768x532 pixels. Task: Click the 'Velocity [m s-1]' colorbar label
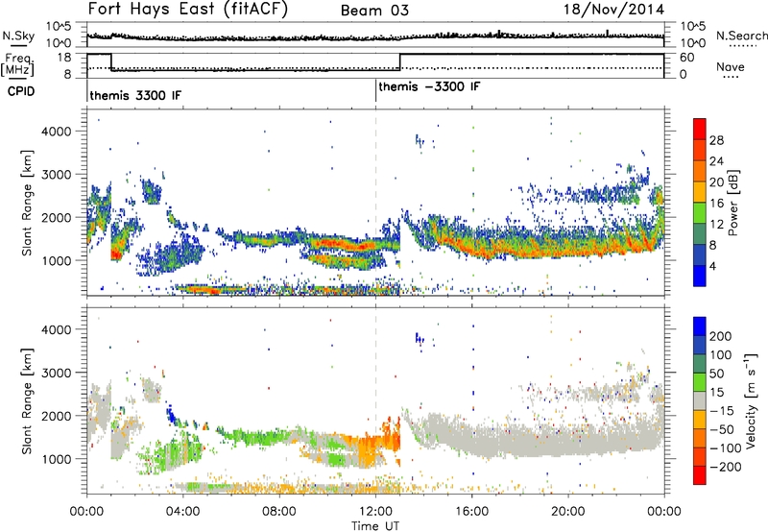tap(751, 400)
